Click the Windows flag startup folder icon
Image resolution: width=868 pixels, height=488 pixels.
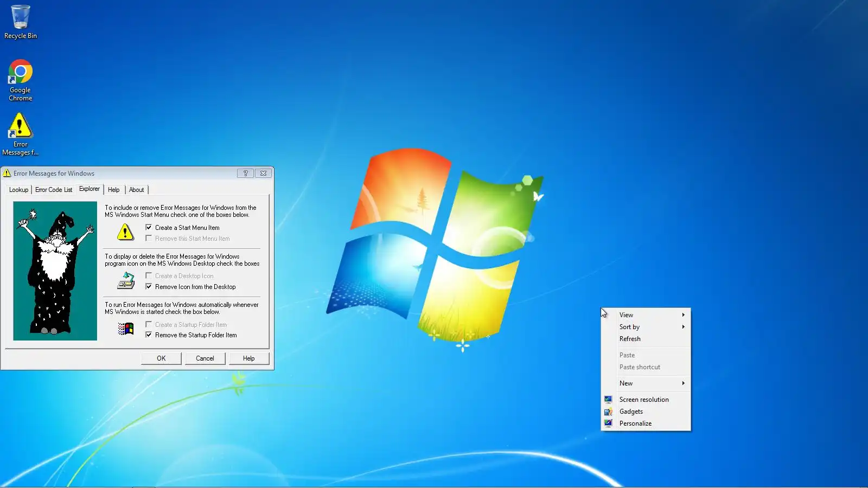(125, 329)
